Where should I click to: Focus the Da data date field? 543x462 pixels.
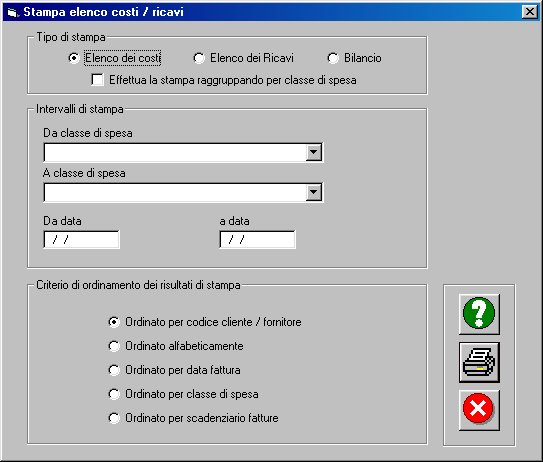(82, 240)
